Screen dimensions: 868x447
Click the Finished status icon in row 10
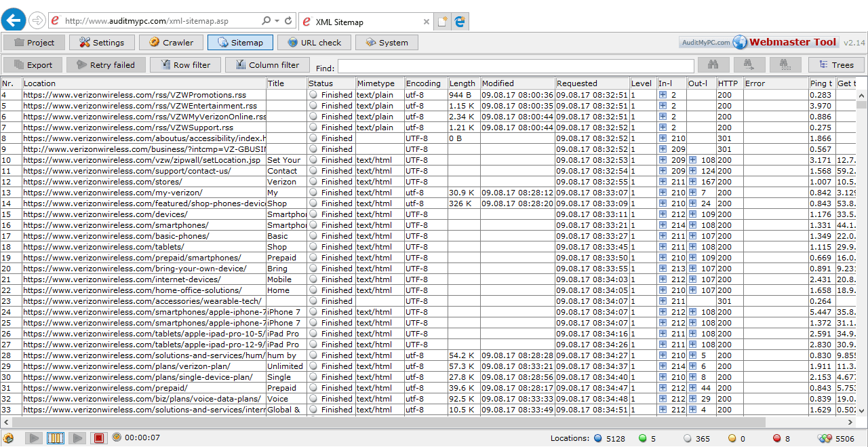click(313, 160)
